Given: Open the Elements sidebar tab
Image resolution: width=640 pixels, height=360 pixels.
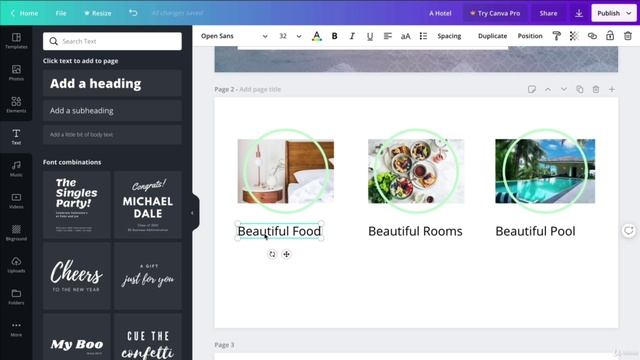Looking at the screenshot, I should click(16, 105).
